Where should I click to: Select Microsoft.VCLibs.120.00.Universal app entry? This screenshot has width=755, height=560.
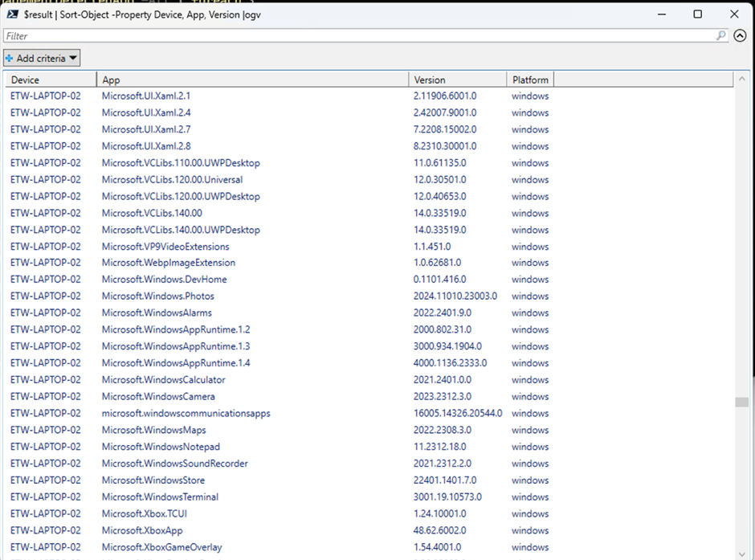173,180
